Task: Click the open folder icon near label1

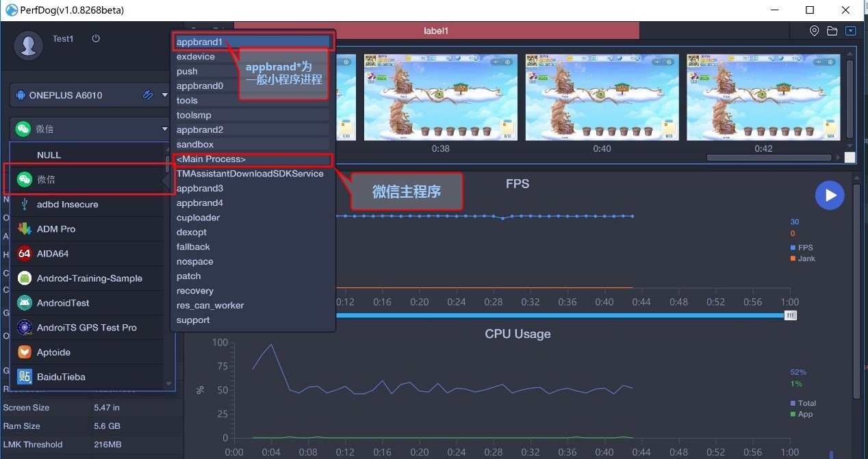Action: pyautogui.click(x=831, y=30)
